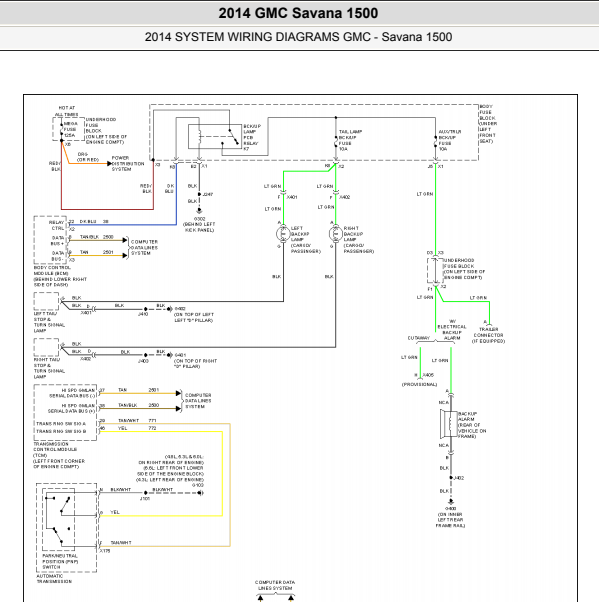599x602 pixels.
Task: Click the Left Backup Lamp bulb symbol
Action: tap(283, 234)
